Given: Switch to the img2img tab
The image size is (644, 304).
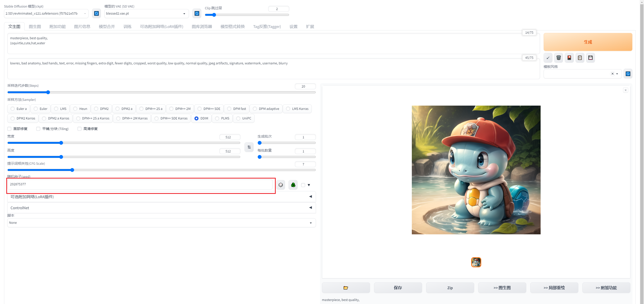Looking at the screenshot, I should click(x=35, y=26).
